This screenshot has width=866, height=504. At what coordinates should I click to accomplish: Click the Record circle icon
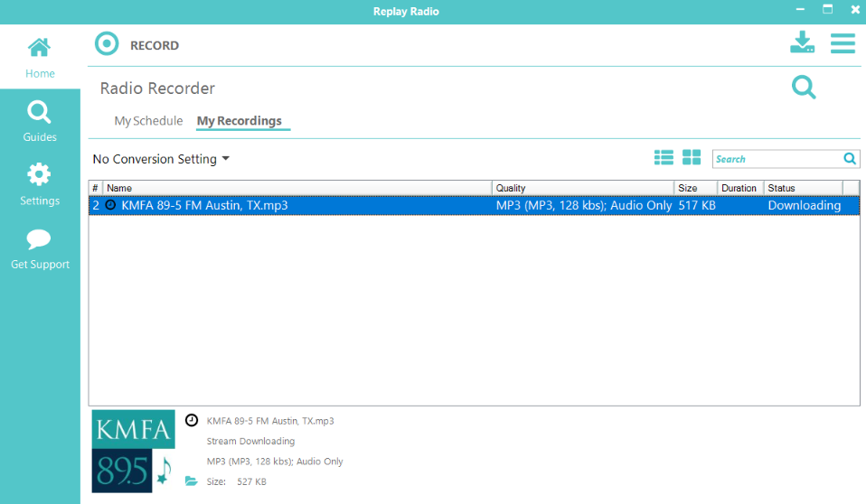pyautogui.click(x=107, y=44)
